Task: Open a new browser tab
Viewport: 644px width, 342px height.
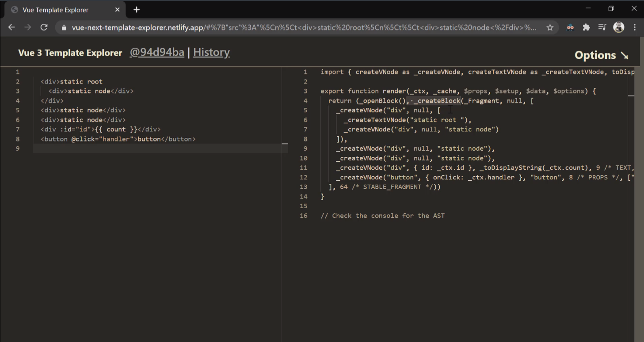Action: pos(137,10)
